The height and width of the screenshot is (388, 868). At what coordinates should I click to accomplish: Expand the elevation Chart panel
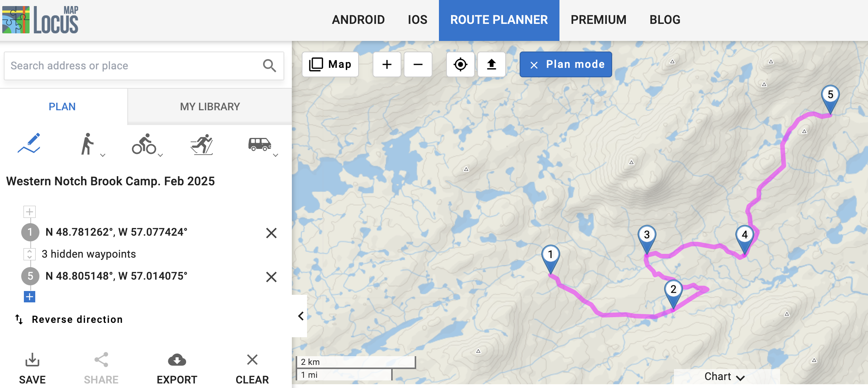pos(724,377)
